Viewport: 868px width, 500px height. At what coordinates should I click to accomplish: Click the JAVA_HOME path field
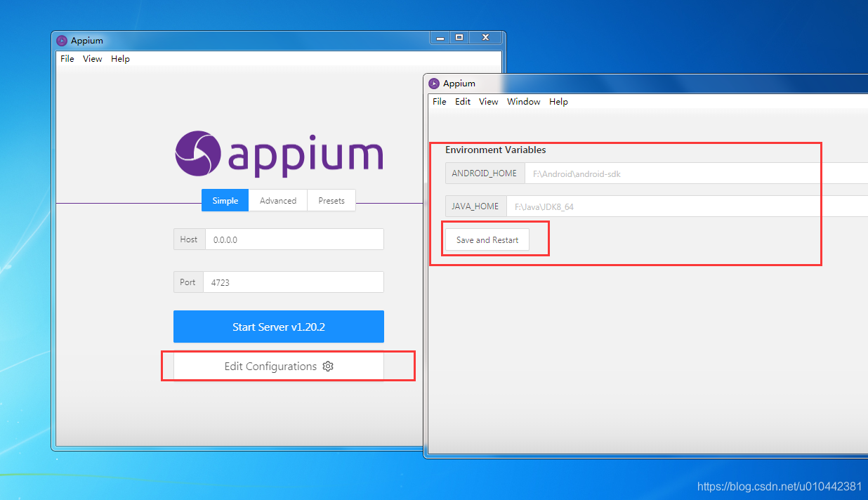[687, 206]
